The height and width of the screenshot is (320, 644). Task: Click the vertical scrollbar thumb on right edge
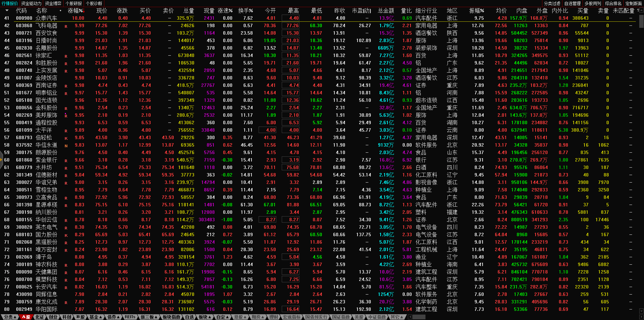tap(641, 20)
